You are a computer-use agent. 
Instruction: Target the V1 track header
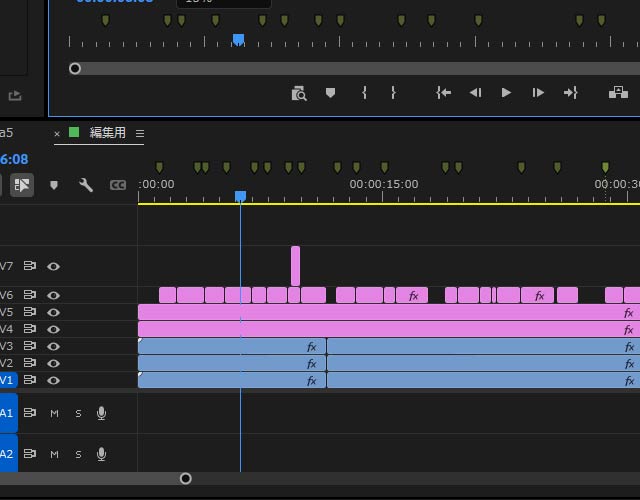pyautogui.click(x=9, y=380)
